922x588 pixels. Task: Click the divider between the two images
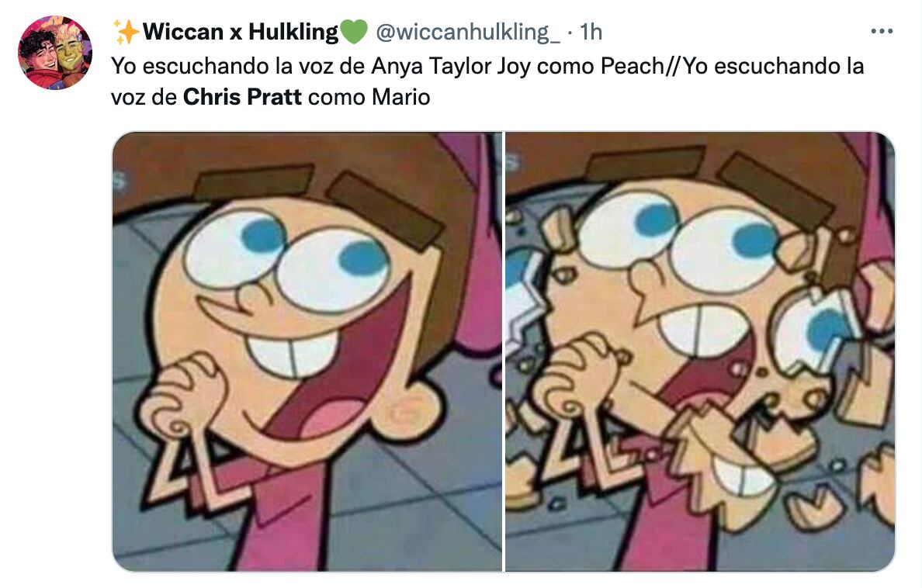[504, 351]
